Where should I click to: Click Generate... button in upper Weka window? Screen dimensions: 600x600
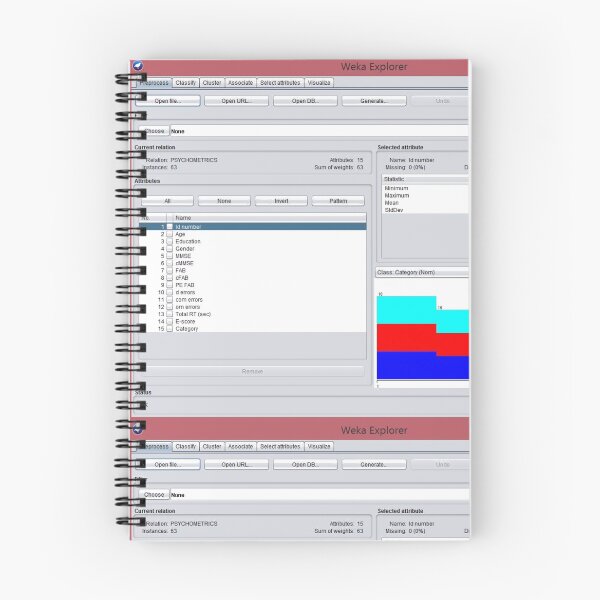(x=374, y=101)
